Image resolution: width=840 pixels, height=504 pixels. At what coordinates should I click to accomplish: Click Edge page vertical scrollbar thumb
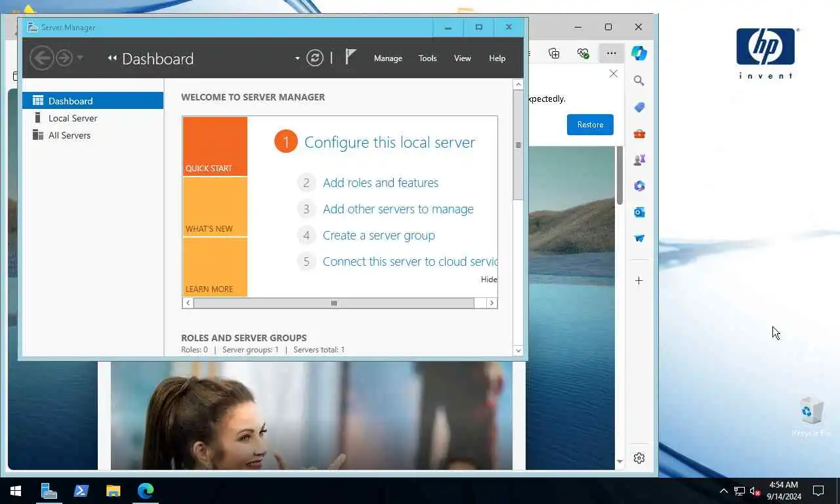[619, 175]
